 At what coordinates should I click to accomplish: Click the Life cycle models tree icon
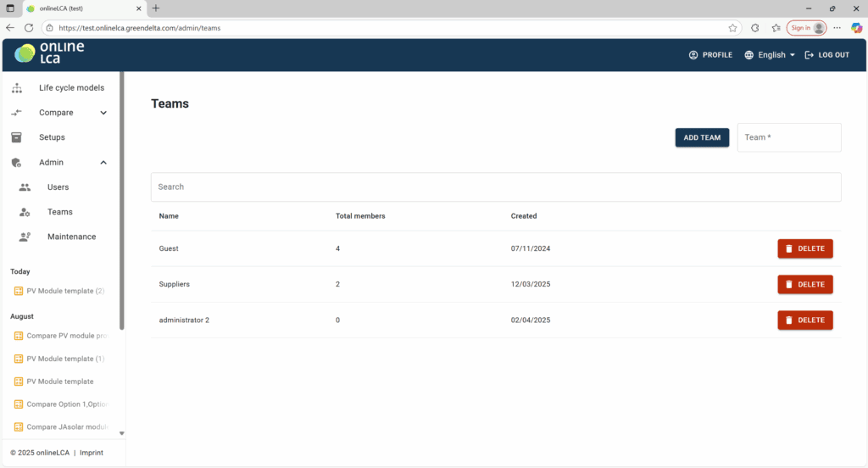pyautogui.click(x=17, y=88)
